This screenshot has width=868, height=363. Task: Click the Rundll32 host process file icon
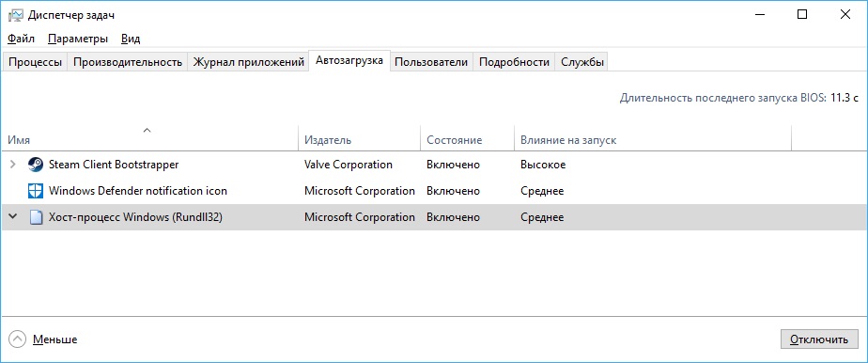(x=36, y=218)
